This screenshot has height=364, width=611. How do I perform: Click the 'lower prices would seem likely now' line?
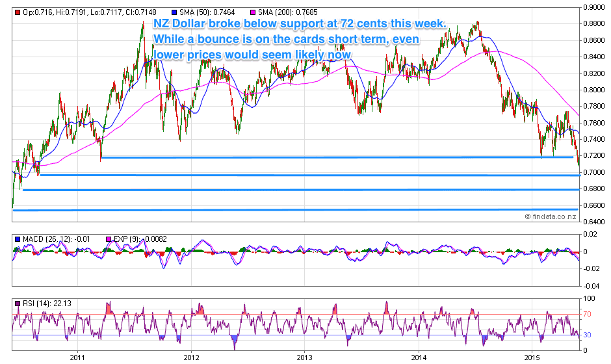click(252, 55)
